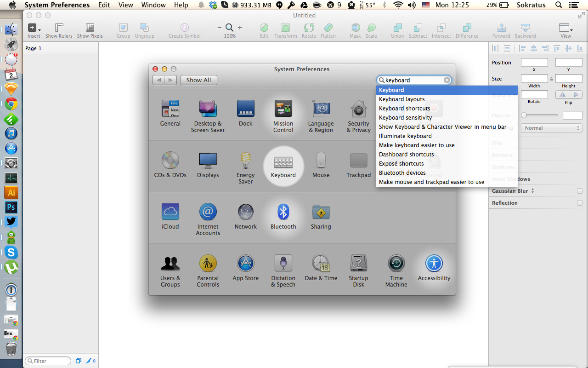Open Security & Privacy pane
588x368 pixels.
click(x=358, y=116)
